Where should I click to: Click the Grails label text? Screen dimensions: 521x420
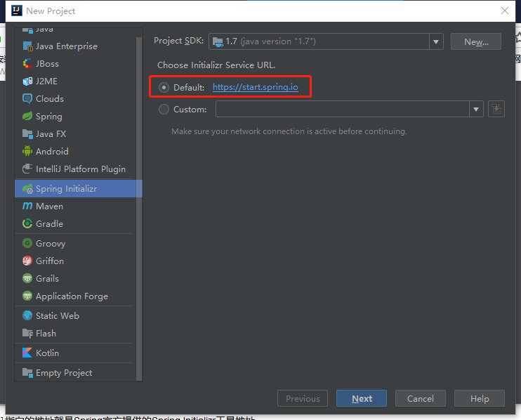[x=47, y=278]
